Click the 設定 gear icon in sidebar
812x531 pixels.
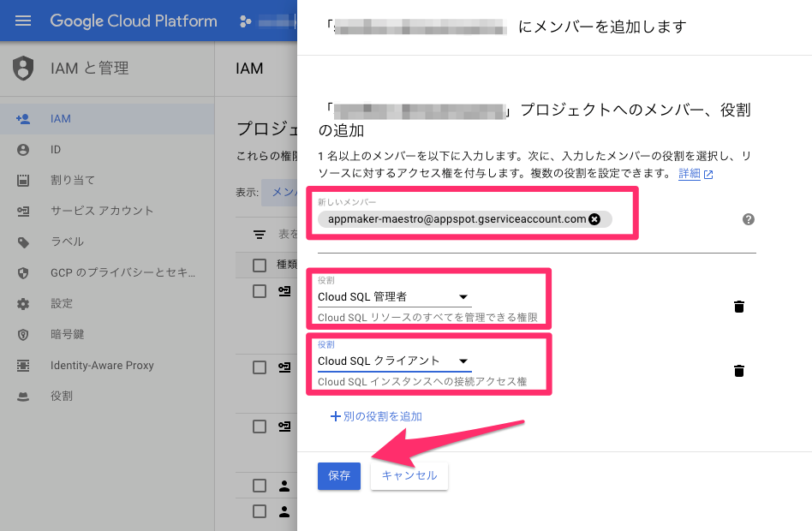(x=23, y=303)
